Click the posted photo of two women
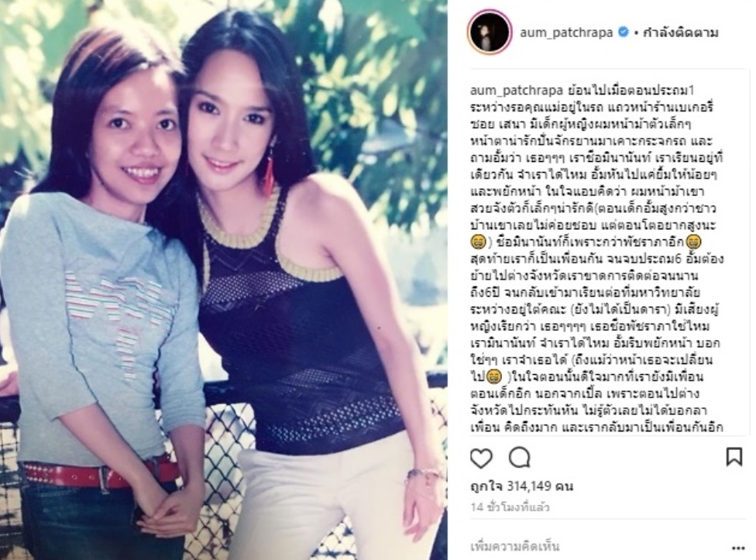Image resolution: width=756 pixels, height=560 pixels. [x=224, y=280]
